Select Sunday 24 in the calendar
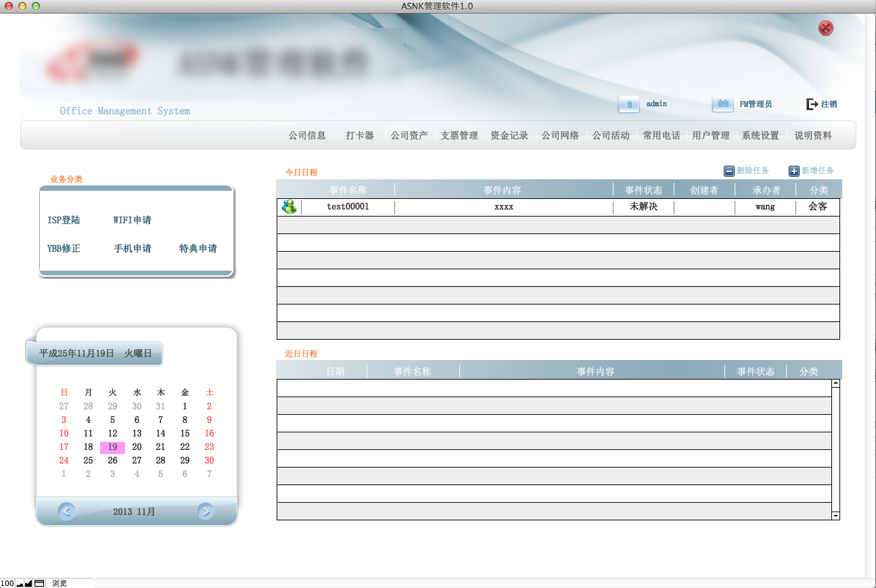 point(64,460)
